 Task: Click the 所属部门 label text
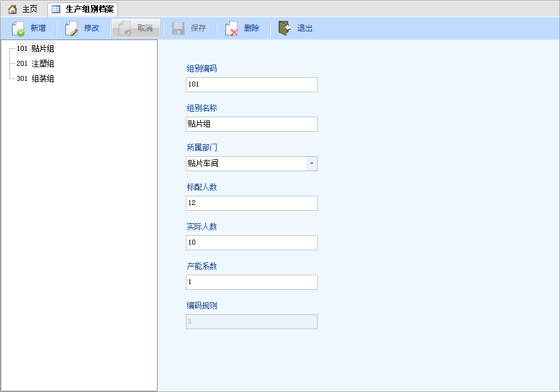(x=202, y=147)
